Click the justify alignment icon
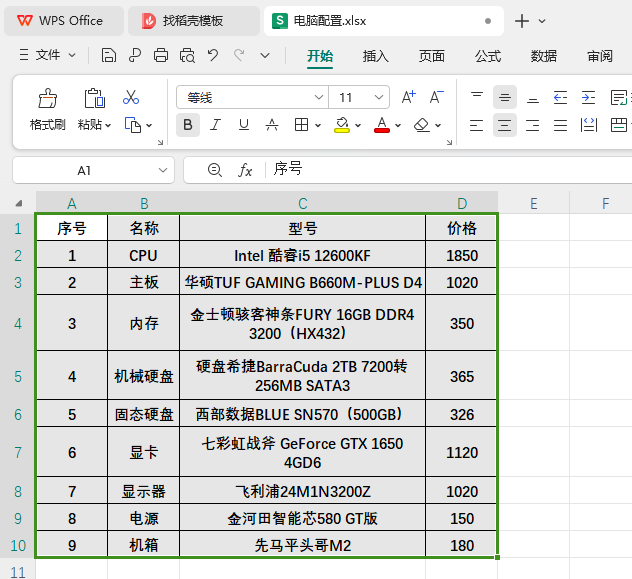The height and width of the screenshot is (579, 632). tap(560, 125)
